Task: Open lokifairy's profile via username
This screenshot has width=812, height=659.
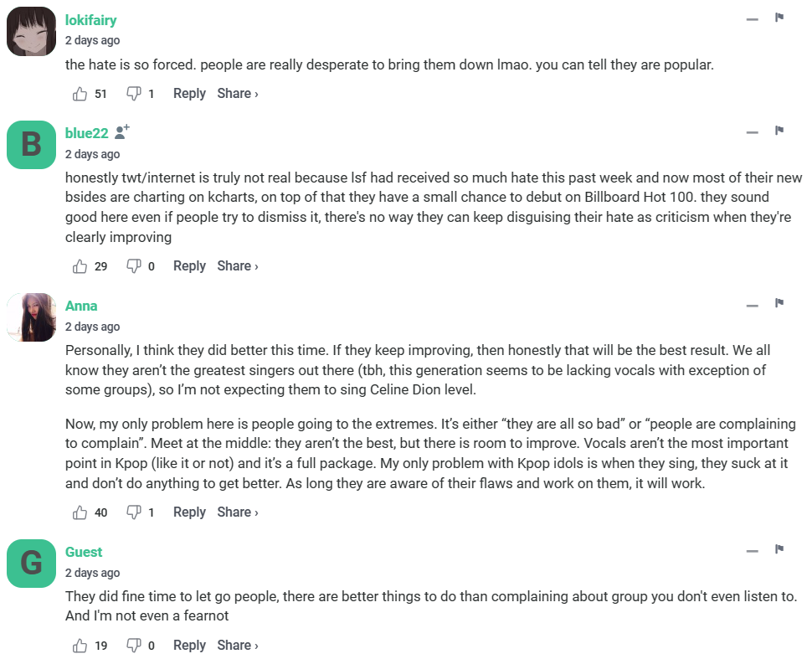Action: tap(91, 20)
